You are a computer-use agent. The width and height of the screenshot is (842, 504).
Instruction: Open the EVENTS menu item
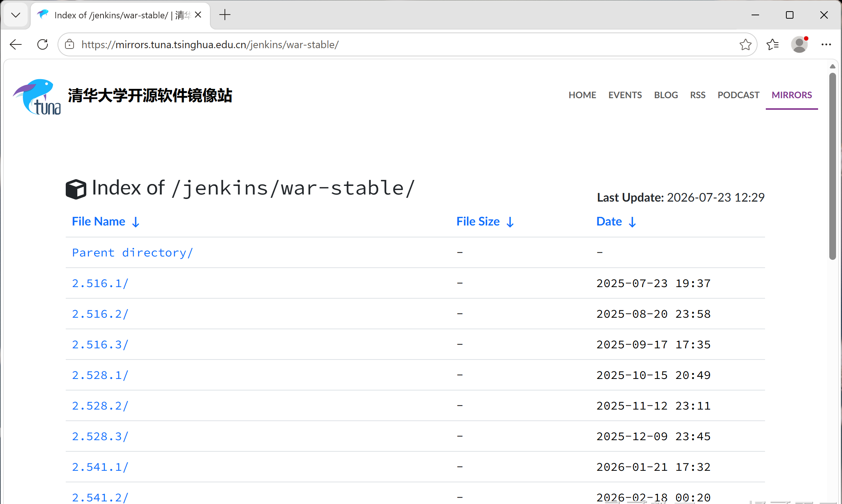[x=625, y=95]
